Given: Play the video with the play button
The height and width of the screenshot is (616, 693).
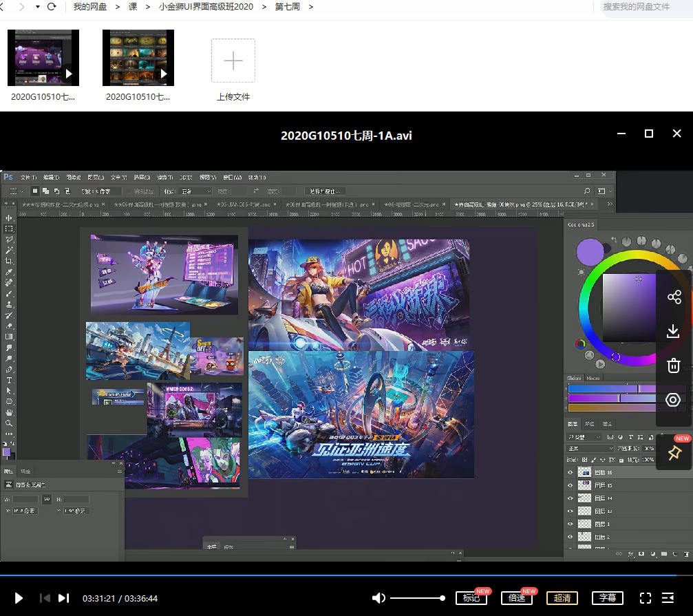Looking at the screenshot, I should pos(19,598).
